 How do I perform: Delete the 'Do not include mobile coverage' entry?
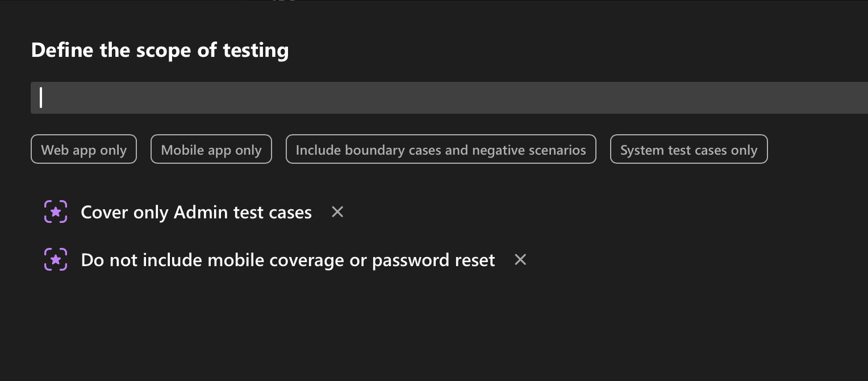tap(520, 260)
